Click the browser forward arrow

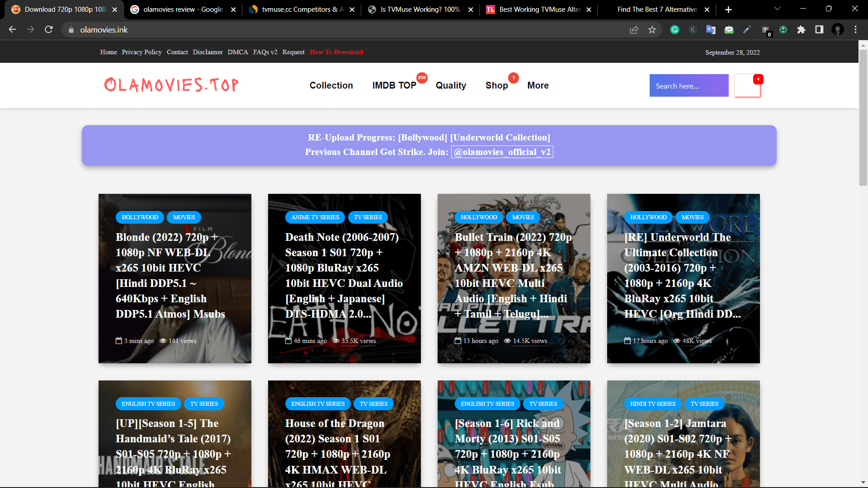click(x=30, y=29)
